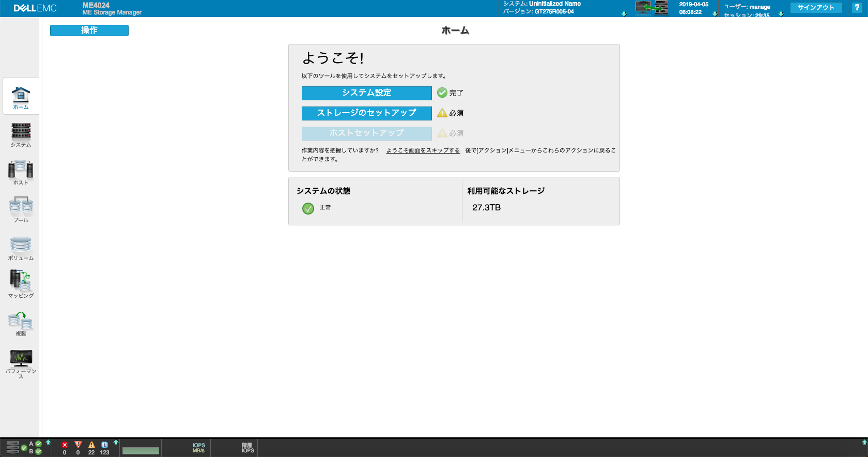Click the green 正常 system health icon
868x457 pixels.
coord(308,208)
